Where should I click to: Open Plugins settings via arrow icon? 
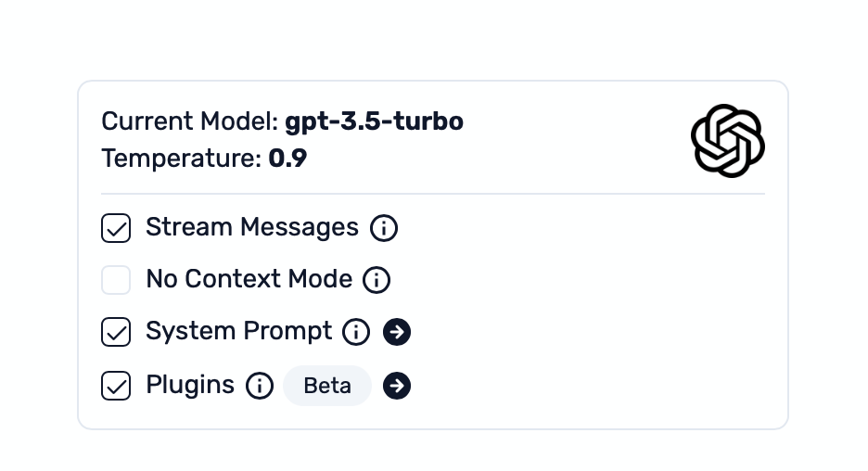pyautogui.click(x=397, y=386)
